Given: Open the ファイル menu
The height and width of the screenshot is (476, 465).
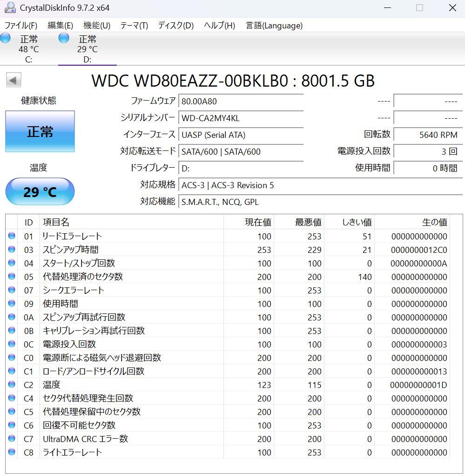Looking at the screenshot, I should (21, 26).
